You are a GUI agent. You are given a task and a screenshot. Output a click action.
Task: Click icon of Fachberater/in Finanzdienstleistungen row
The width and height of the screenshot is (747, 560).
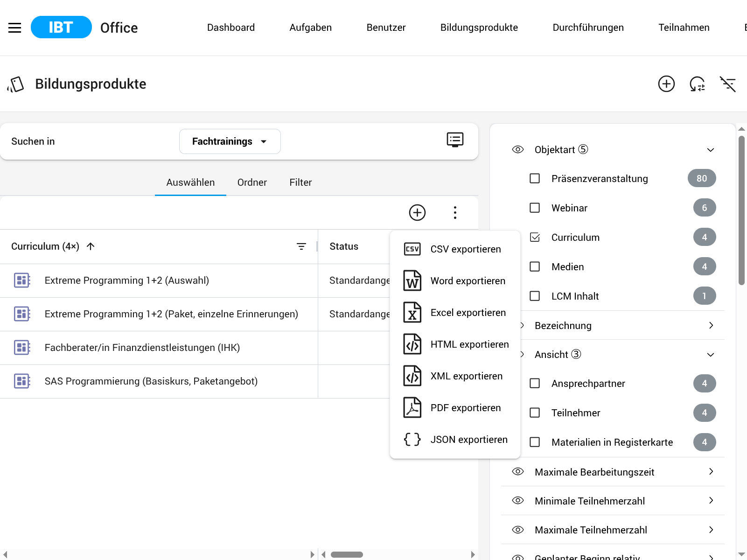click(x=22, y=348)
